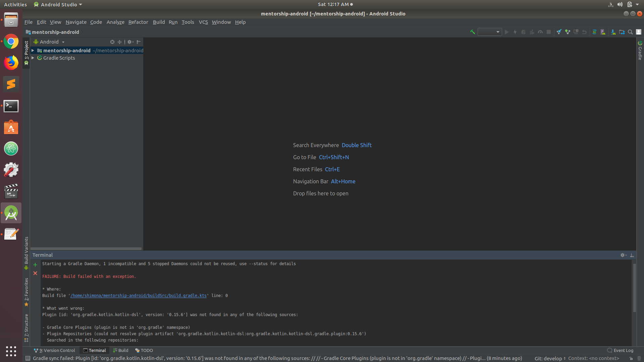The height and width of the screenshot is (362, 644).
Task: Click the Stop square icon
Action: click(x=549, y=32)
